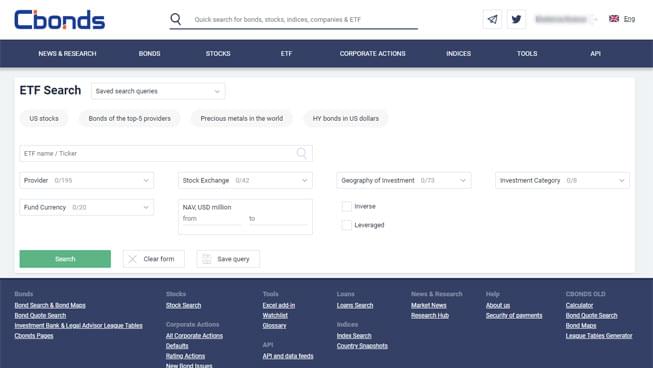
Task: Click the search icon in ETF name field
Action: (x=302, y=153)
